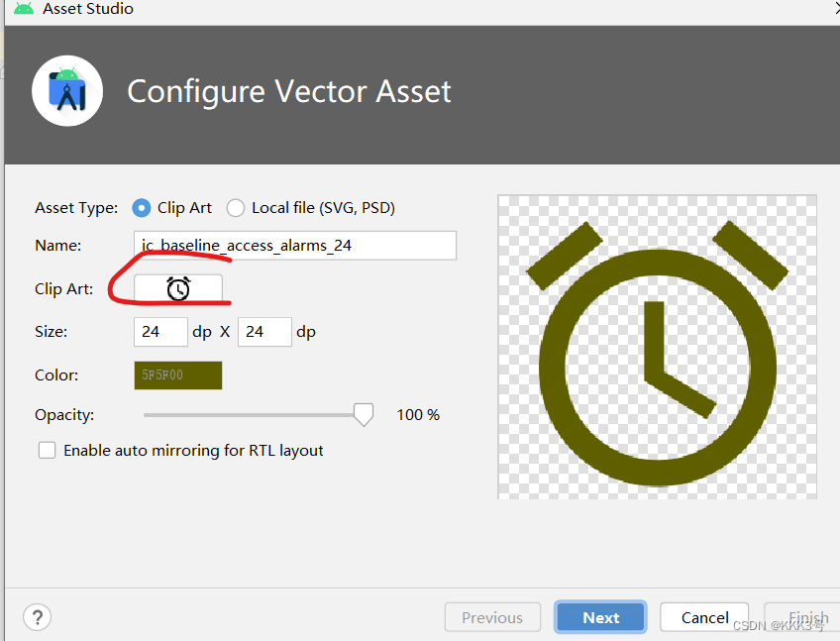
Task: Click the width size field
Action: point(160,332)
